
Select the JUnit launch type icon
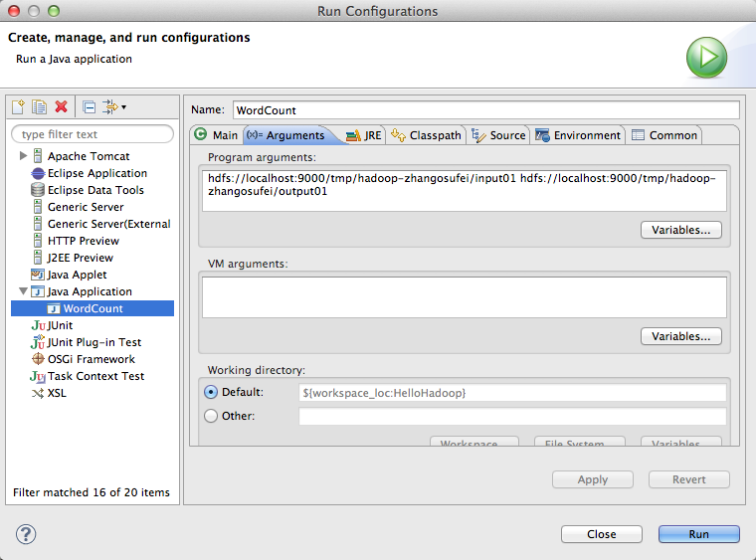[38, 325]
